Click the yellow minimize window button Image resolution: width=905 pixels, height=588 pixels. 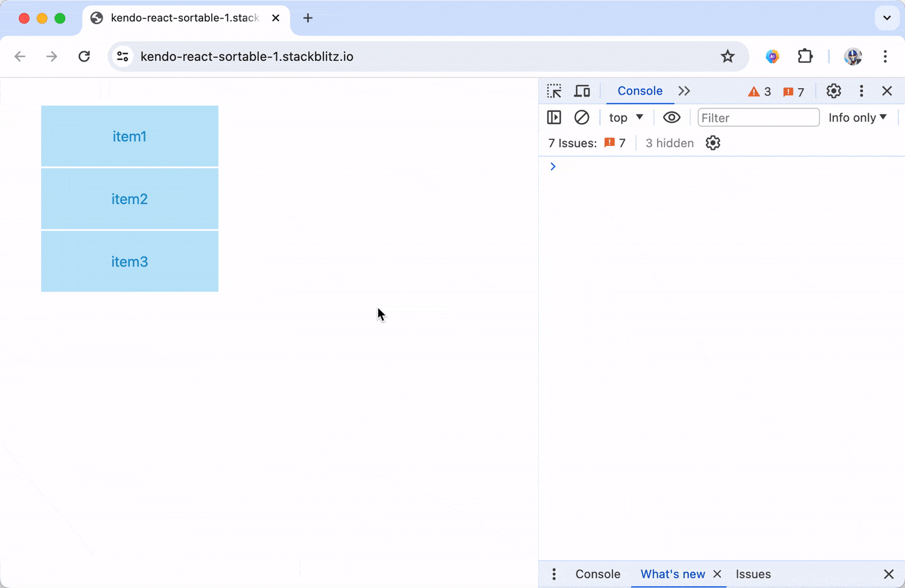point(42,18)
